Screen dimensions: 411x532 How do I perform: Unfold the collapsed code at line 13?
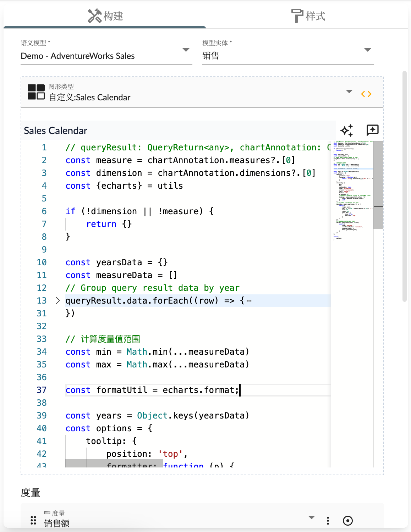click(x=58, y=301)
